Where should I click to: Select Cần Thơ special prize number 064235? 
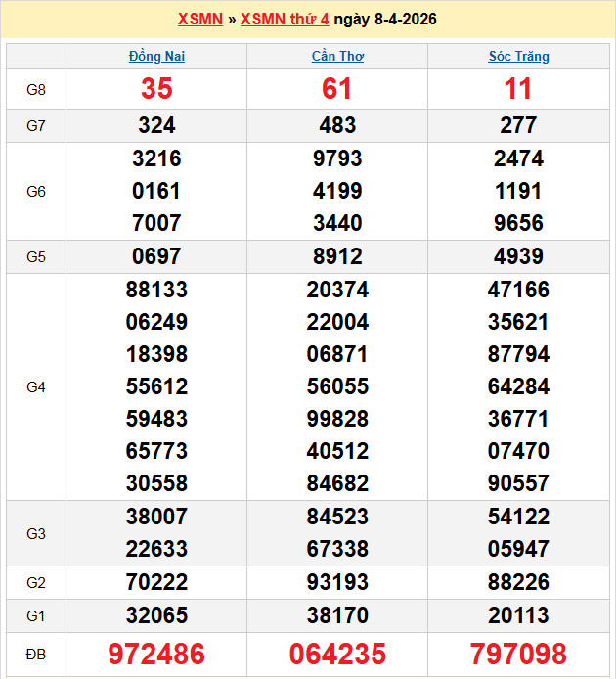click(337, 654)
